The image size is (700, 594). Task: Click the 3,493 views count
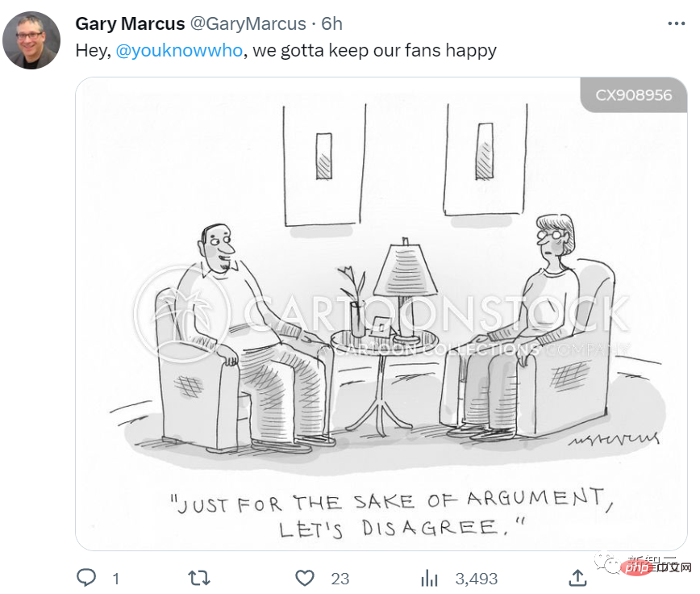click(476, 578)
